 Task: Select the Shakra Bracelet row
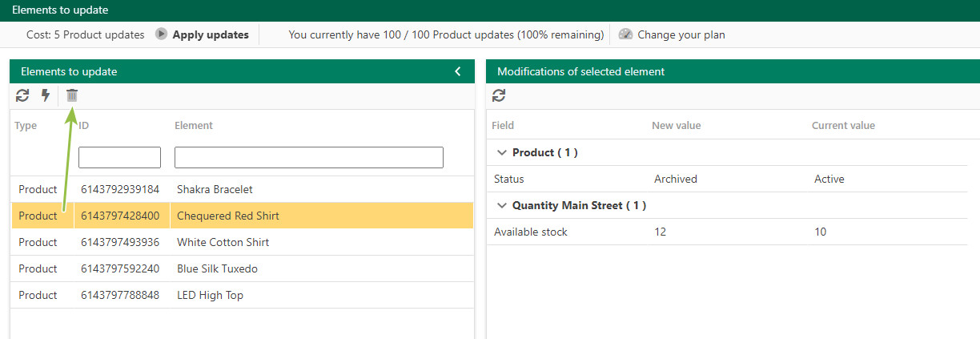tap(242, 189)
